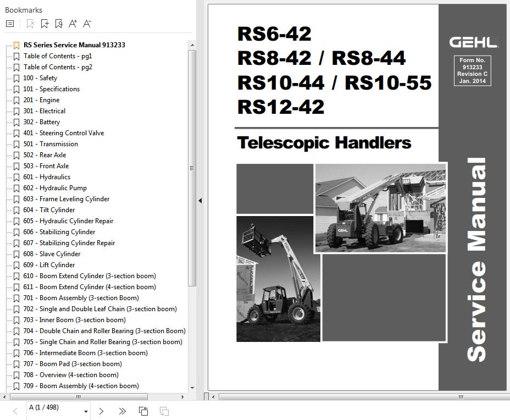Click the find current bookmark icon
Screen dimensions: 510x420
click(59, 24)
